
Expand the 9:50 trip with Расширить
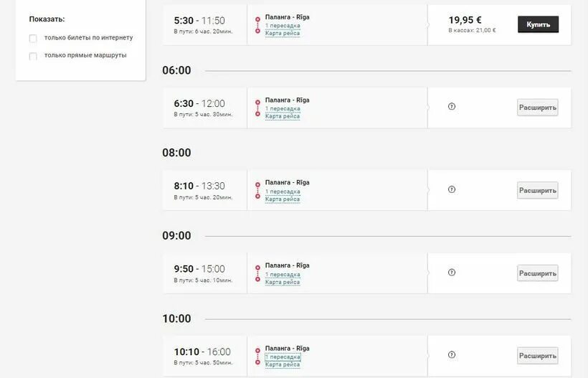pos(537,273)
